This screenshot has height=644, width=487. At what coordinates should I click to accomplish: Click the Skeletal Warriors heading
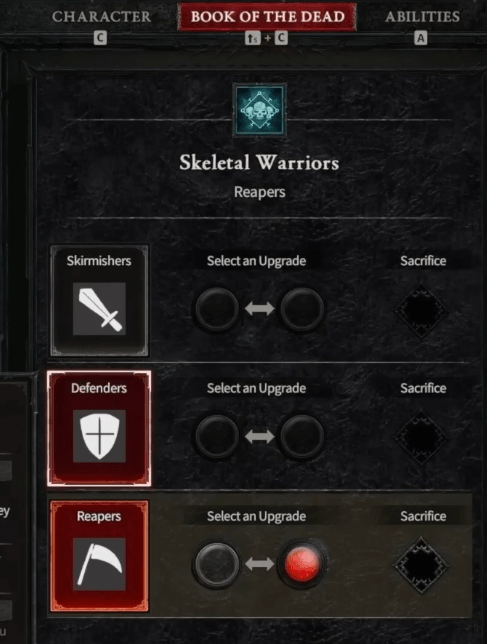coord(259,163)
